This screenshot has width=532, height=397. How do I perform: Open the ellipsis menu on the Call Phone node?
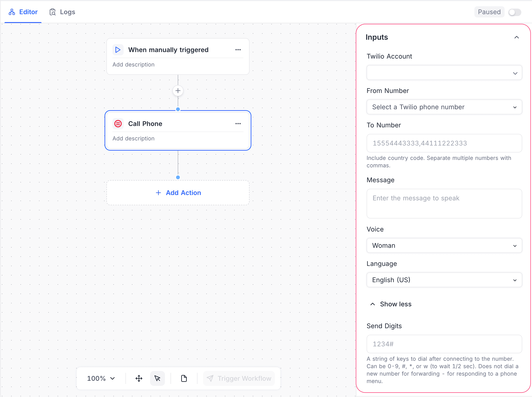click(238, 123)
